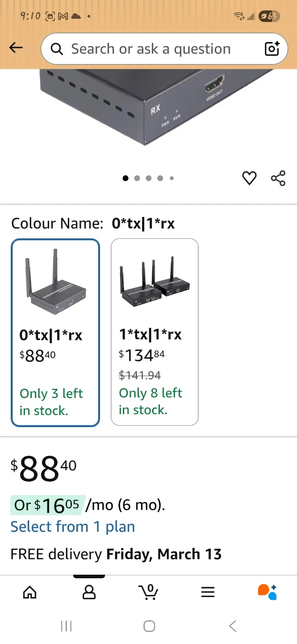Open the shopping cart
The height and width of the screenshot is (644, 297).
coord(149,592)
